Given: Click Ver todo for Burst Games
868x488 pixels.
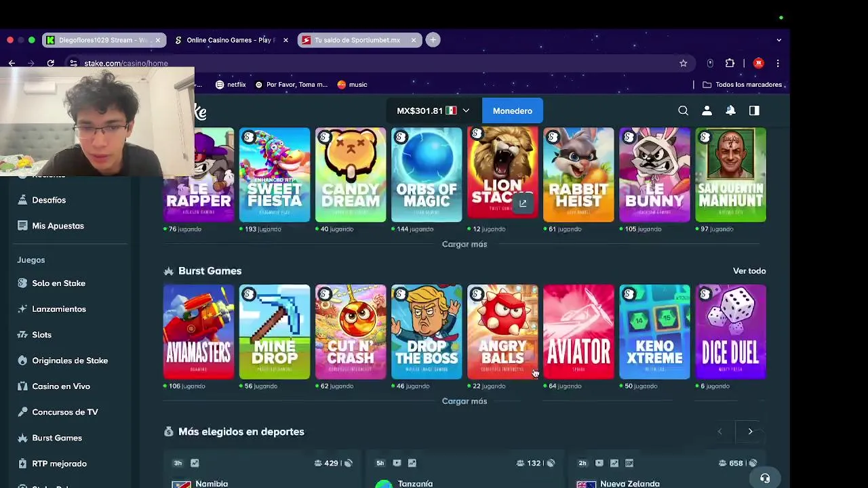Looking at the screenshot, I should coord(749,271).
